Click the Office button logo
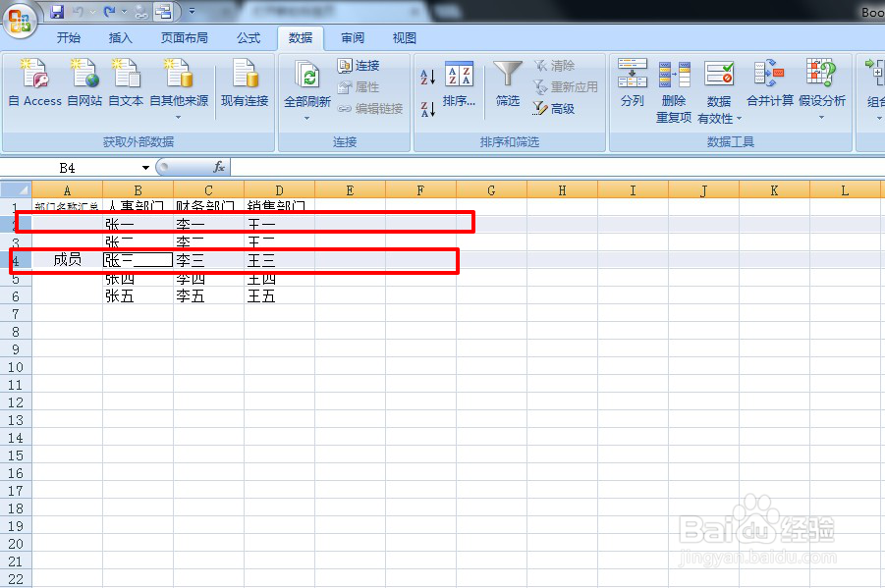Image resolution: width=885 pixels, height=588 pixels. coord(20,21)
